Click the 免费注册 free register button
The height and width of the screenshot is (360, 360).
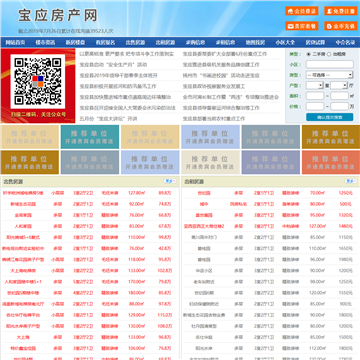341,11
